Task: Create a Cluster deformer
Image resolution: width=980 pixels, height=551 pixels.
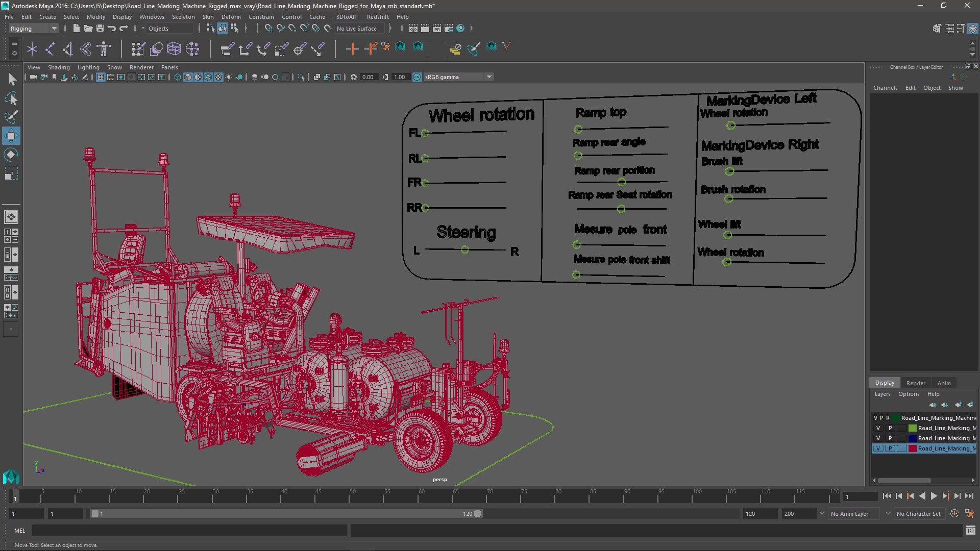Action: [192, 49]
